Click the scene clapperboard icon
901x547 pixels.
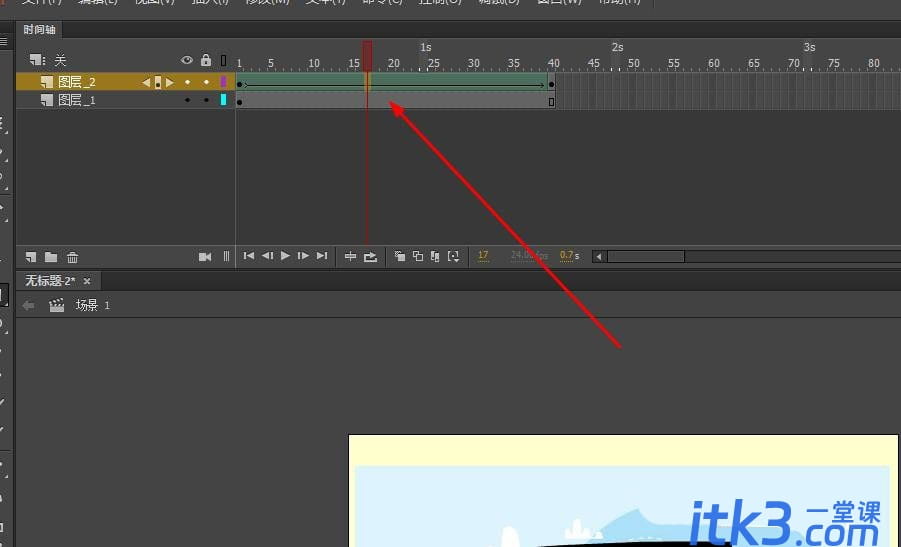56,305
